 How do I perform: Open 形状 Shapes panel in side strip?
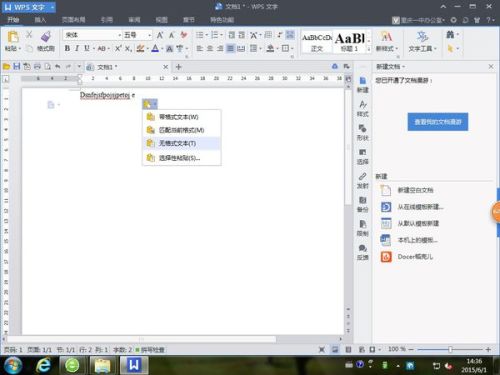coord(363,132)
